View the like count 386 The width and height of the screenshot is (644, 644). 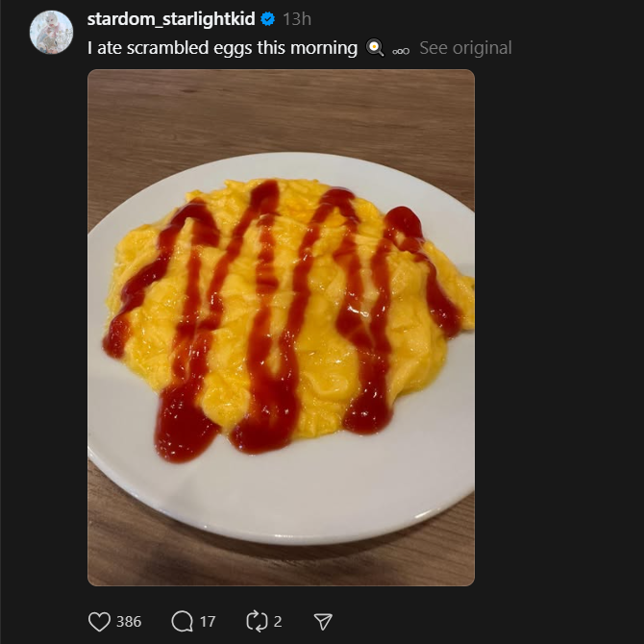[129, 621]
